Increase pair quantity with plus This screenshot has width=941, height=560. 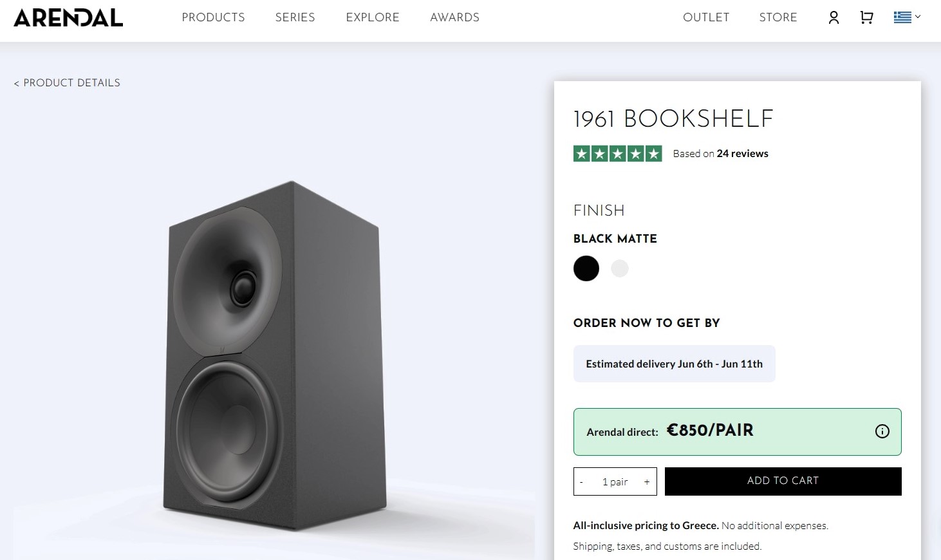[647, 482]
